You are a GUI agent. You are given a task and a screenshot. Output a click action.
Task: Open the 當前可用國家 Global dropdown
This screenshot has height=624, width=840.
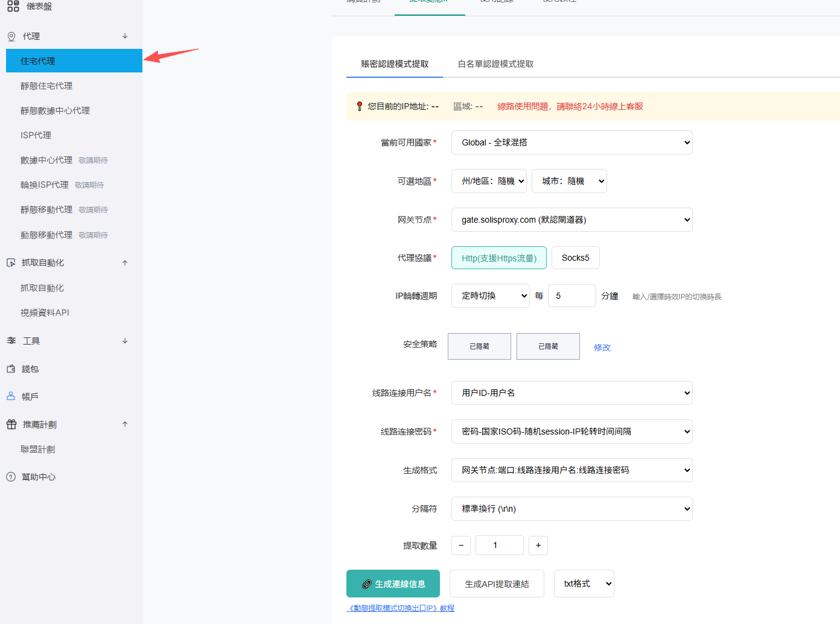coord(571,142)
